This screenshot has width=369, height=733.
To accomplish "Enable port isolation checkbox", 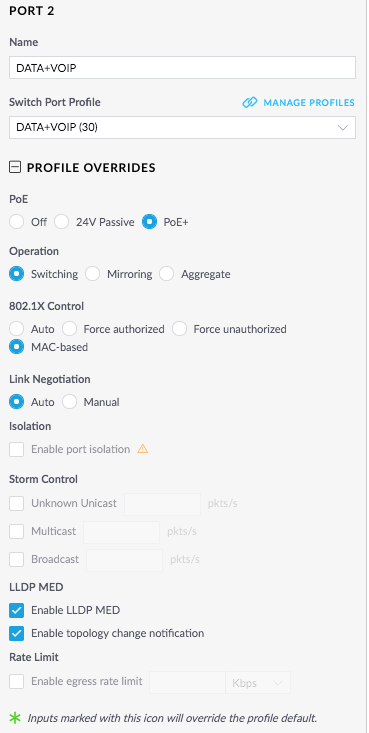I will [16, 449].
